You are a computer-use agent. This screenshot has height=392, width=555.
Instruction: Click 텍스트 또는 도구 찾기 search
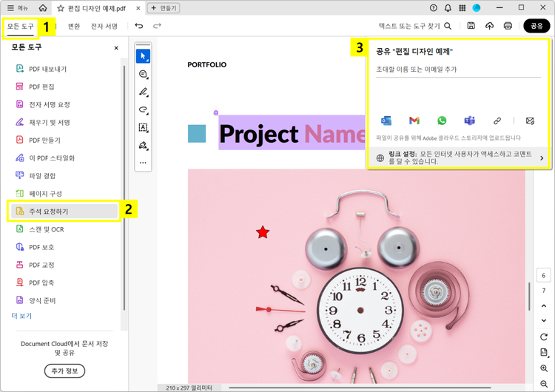[x=415, y=26]
